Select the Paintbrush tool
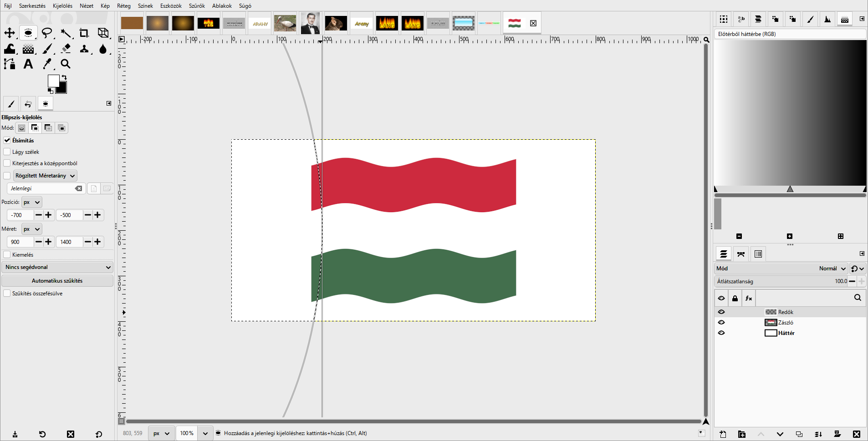The width and height of the screenshot is (868, 441). pos(48,49)
